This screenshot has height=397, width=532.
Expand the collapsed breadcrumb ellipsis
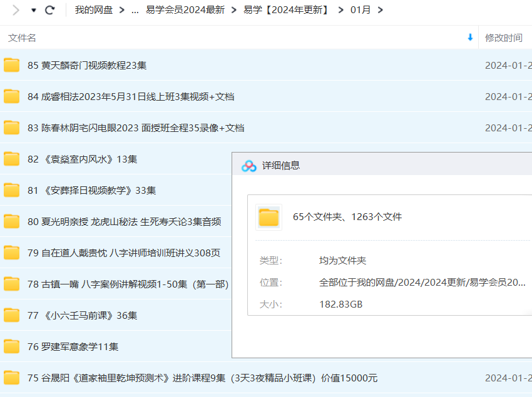[135, 10]
